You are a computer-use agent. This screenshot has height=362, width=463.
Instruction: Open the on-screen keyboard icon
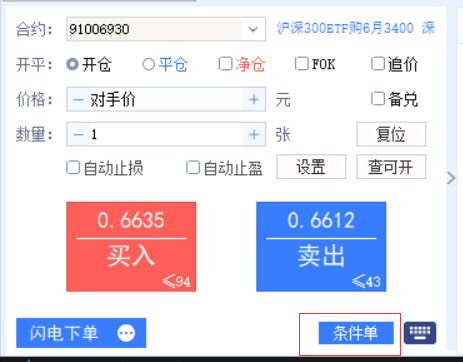point(420,333)
